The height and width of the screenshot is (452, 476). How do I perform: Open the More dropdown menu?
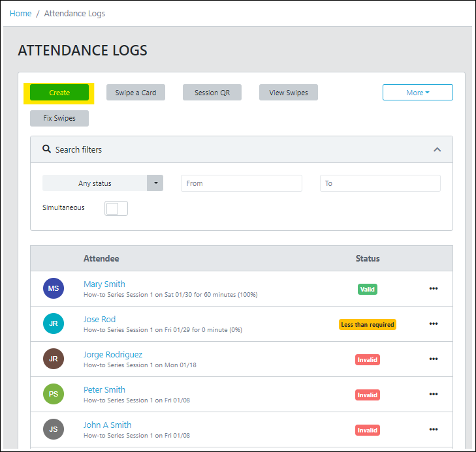[x=418, y=93]
